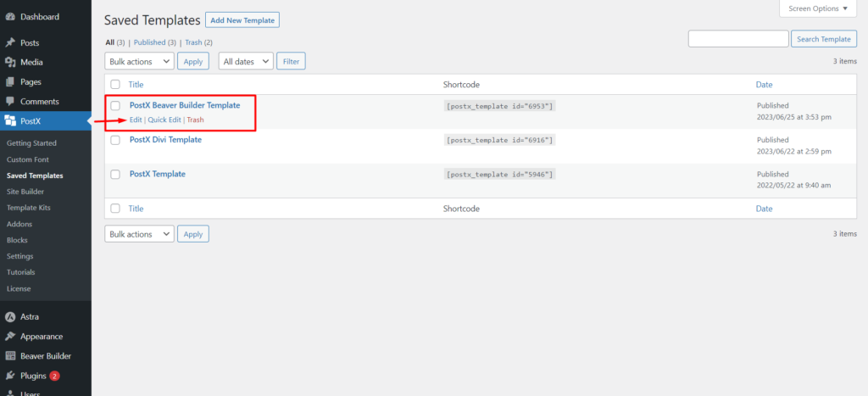
Task: Click the Plugins plug icon
Action: (x=10, y=376)
